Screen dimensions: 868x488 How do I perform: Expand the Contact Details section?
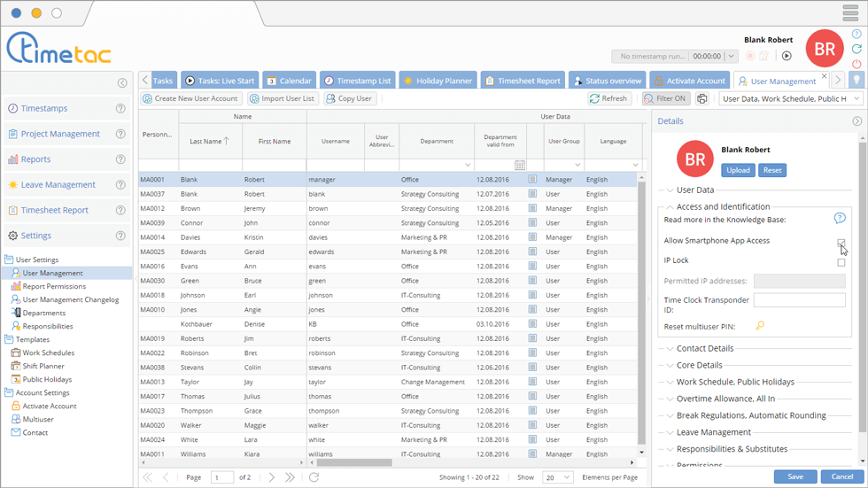[x=704, y=349]
